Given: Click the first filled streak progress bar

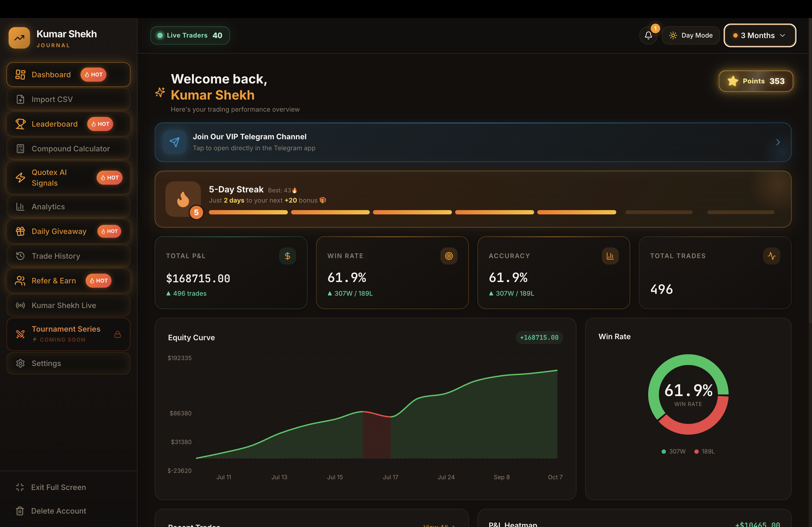Looking at the screenshot, I should click(248, 212).
